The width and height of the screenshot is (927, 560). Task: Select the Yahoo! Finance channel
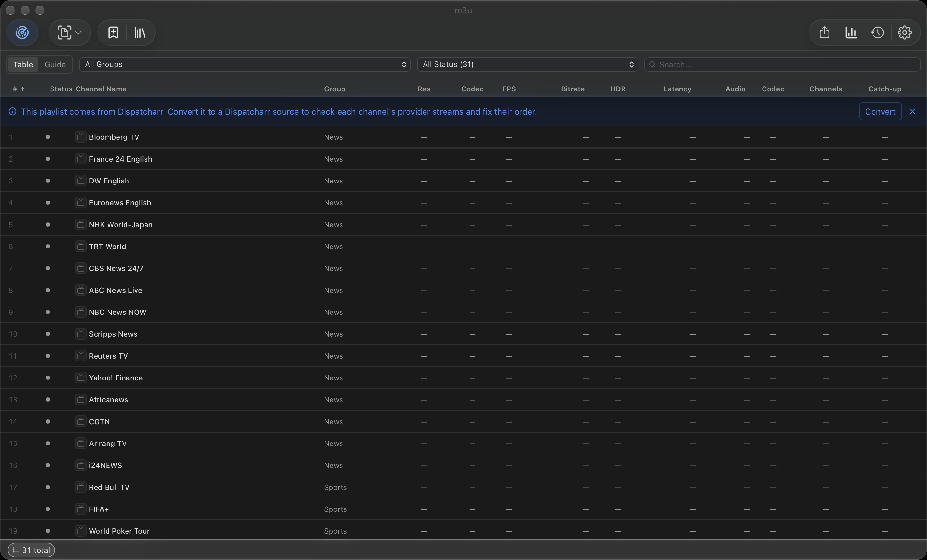(x=116, y=378)
